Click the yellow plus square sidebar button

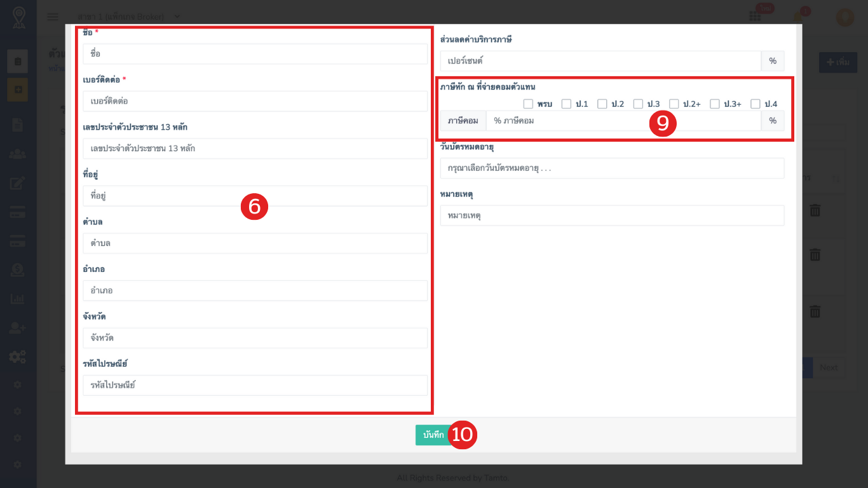(18, 90)
